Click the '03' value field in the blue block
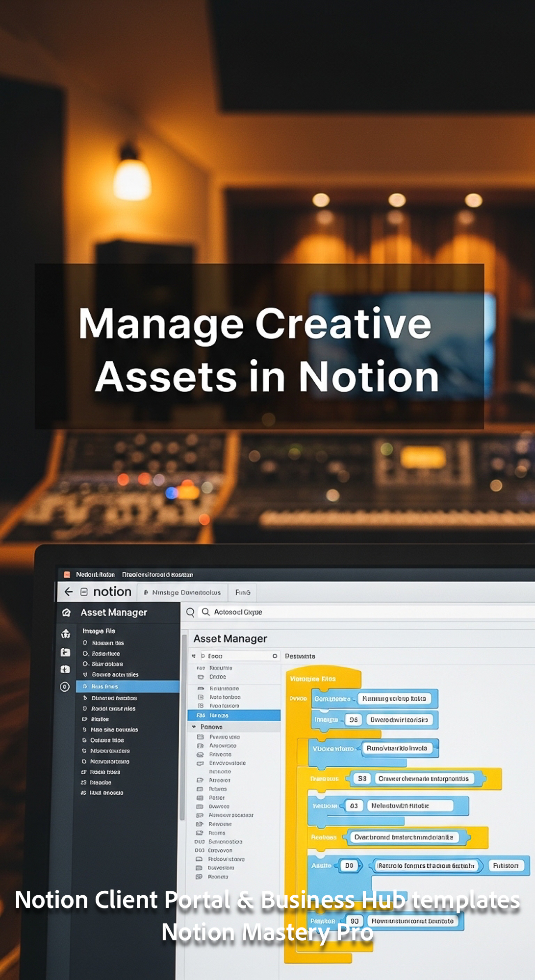Screen dimensions: 535x980 click(x=354, y=806)
